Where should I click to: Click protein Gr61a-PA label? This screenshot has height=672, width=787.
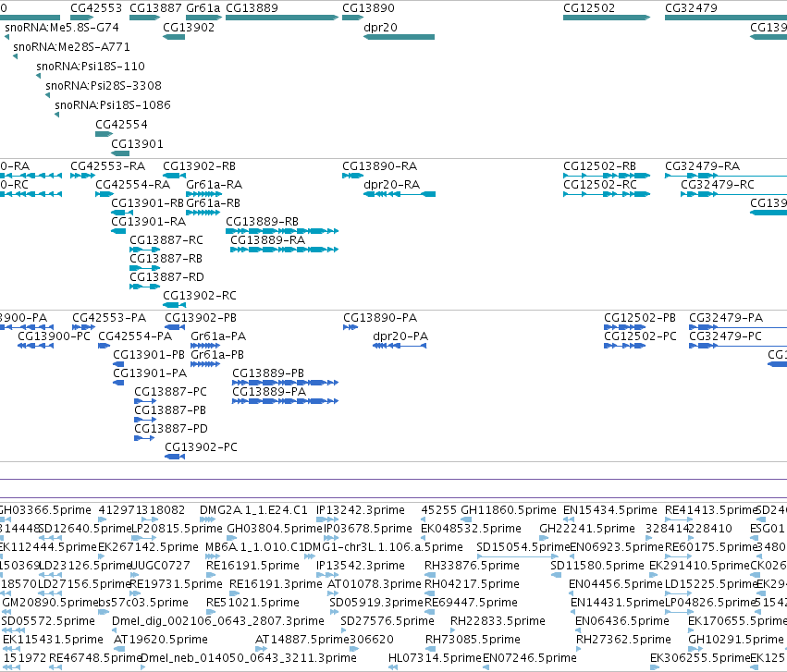[x=218, y=336]
